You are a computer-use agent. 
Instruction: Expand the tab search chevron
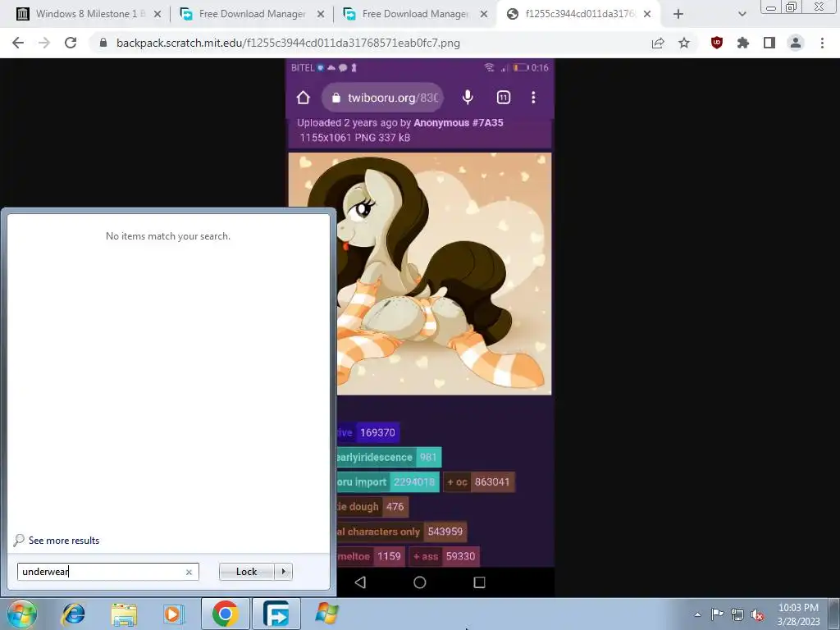pos(742,14)
